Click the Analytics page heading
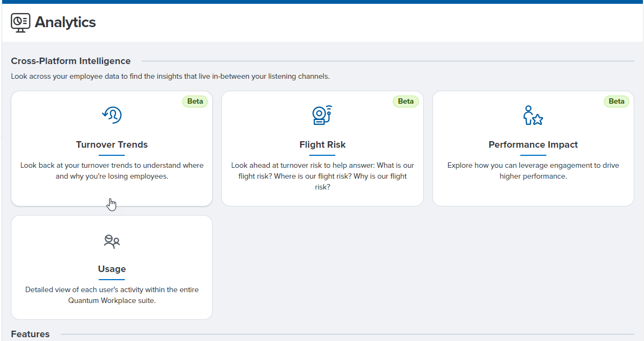The width and height of the screenshot is (644, 341). 65,22
